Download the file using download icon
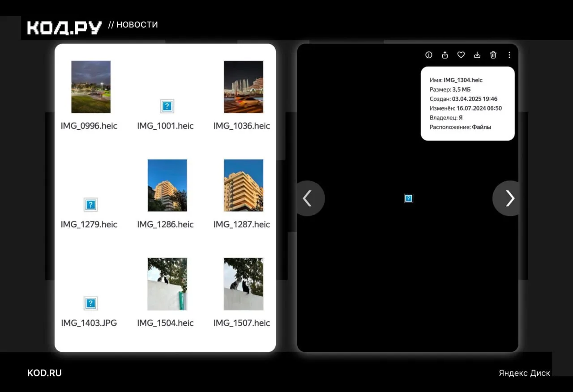The height and width of the screenshot is (392, 573). click(x=477, y=55)
